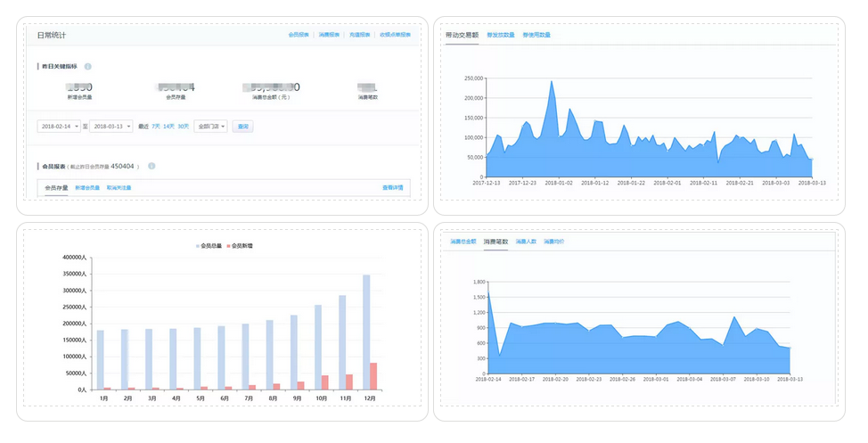This screenshot has height=443, width=868.
Task: Open start date dropdown 2018-02-14
Action: [x=59, y=127]
